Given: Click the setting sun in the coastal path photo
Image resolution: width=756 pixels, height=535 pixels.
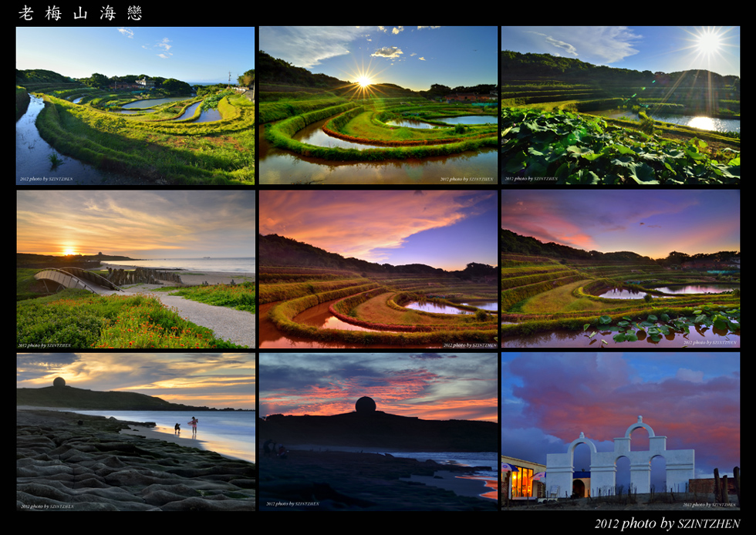Looking at the screenshot, I should [x=69, y=250].
